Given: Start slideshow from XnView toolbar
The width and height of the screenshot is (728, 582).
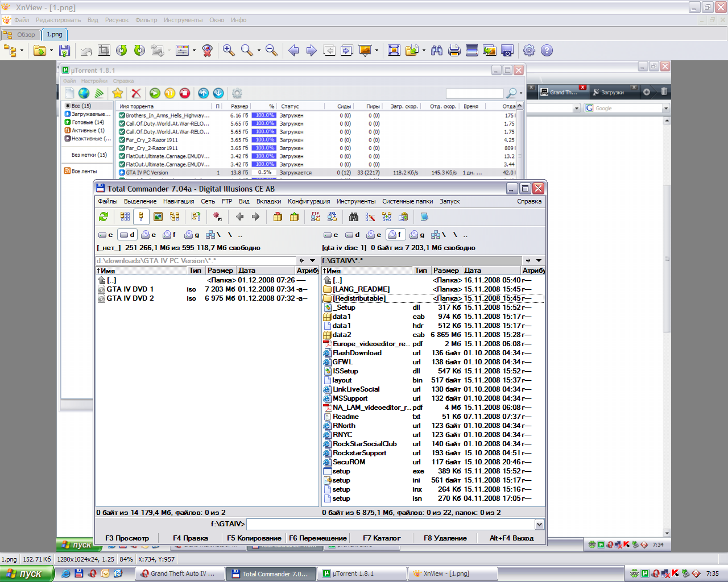Looking at the screenshot, I should pos(365,51).
